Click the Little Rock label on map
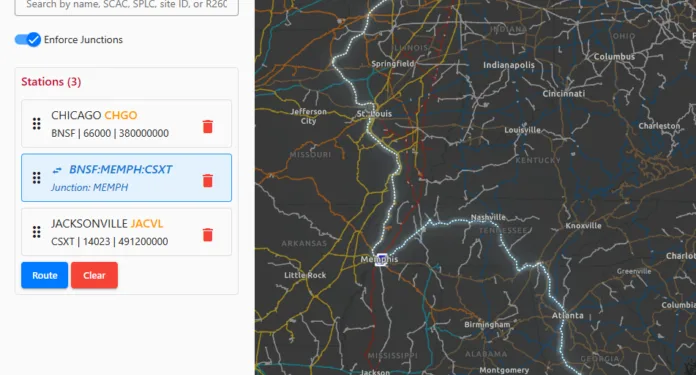This screenshot has width=696, height=375. pyautogui.click(x=305, y=275)
